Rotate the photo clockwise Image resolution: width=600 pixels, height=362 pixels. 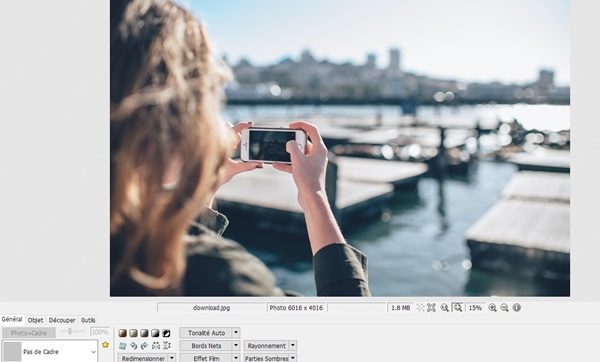click(x=144, y=346)
